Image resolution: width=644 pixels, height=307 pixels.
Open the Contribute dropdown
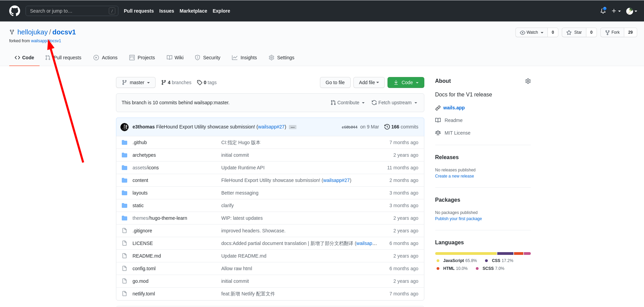click(x=348, y=103)
